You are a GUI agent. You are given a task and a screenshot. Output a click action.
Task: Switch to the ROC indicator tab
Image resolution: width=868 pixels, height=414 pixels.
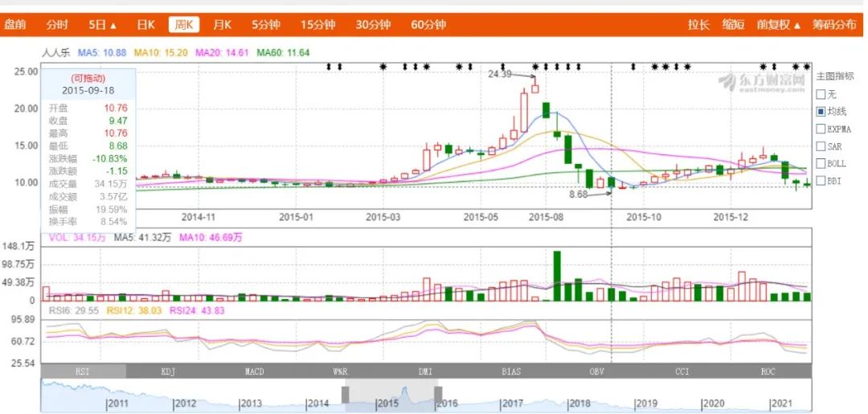click(768, 371)
